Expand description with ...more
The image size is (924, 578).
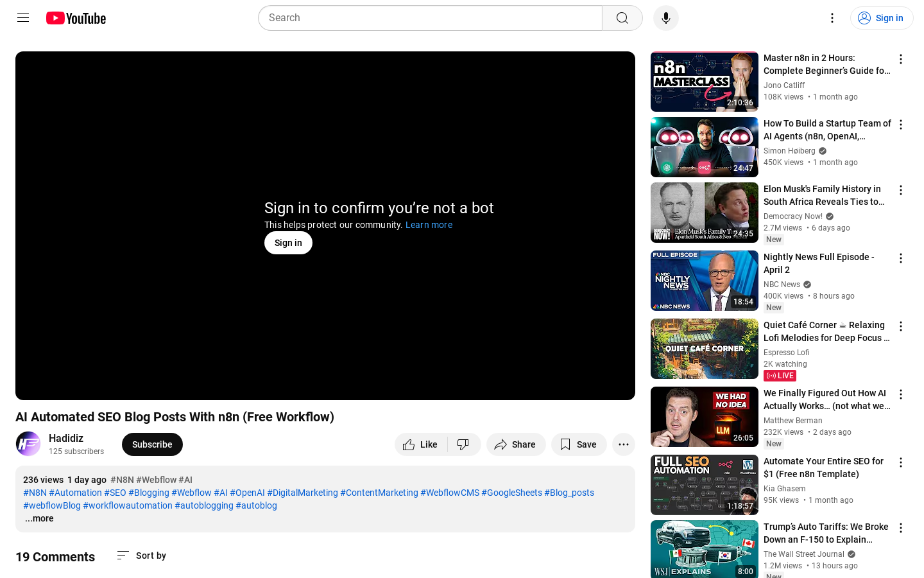point(39,518)
